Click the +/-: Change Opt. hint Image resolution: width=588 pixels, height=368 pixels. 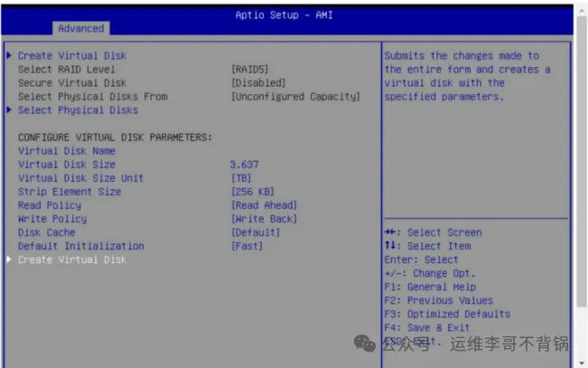pos(430,273)
